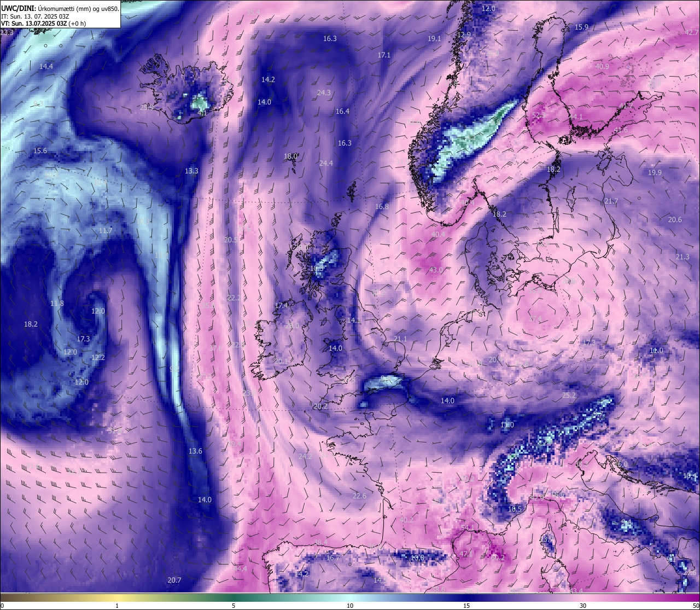Click the 40.9 value on the map

click(x=602, y=66)
